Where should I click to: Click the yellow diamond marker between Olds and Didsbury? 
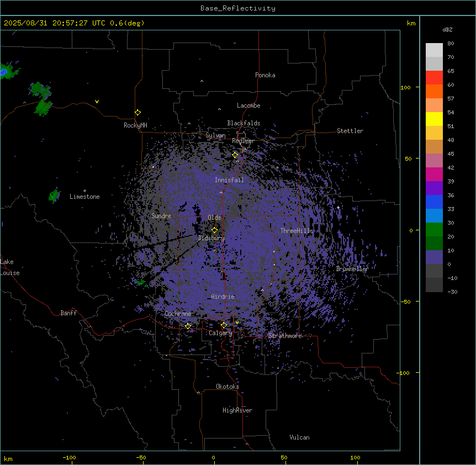(214, 230)
